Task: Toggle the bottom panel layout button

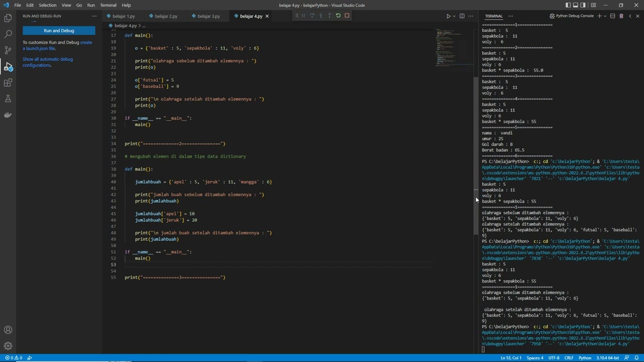Action: [576, 5]
